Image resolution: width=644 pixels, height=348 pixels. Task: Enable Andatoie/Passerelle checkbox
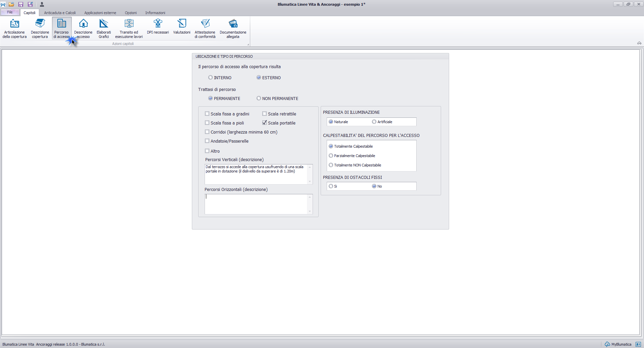tap(207, 141)
